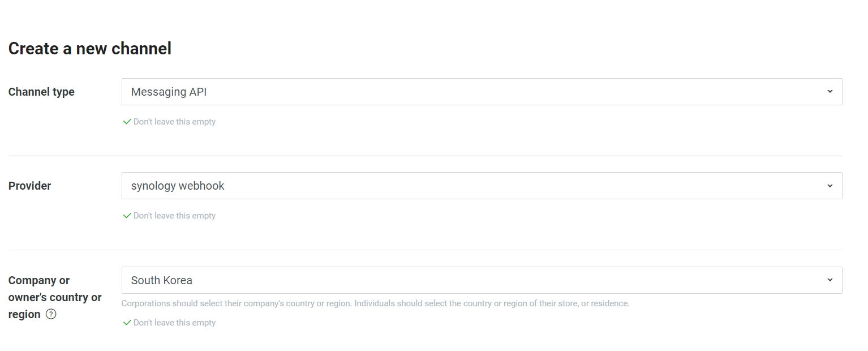
Task: Click the Channel type field label
Action: coord(41,92)
